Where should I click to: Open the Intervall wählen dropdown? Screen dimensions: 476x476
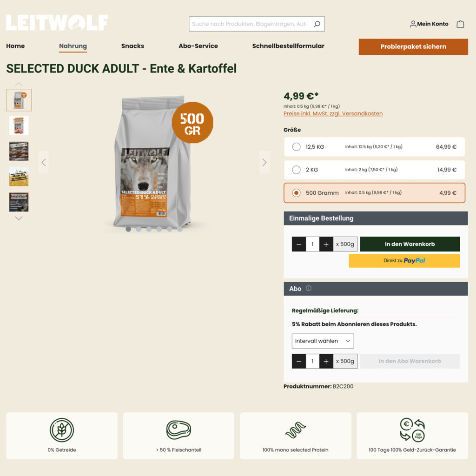point(323,341)
